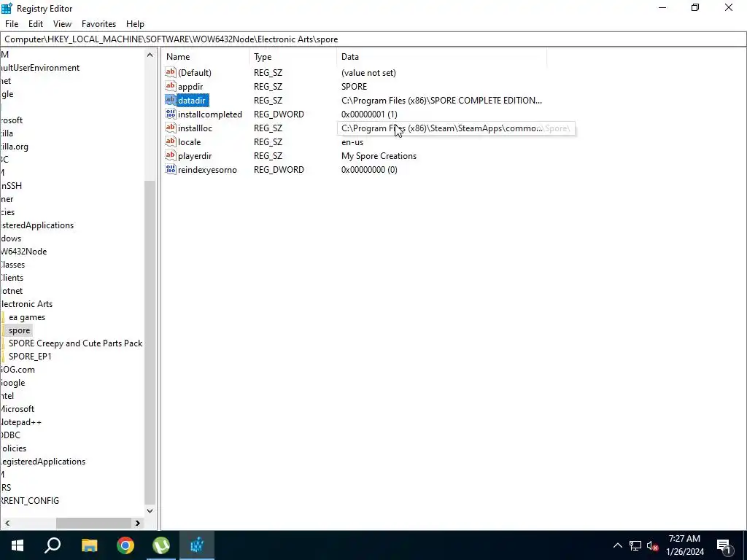Click the registry path address bar
This screenshot has width=747, height=560.
(373, 39)
